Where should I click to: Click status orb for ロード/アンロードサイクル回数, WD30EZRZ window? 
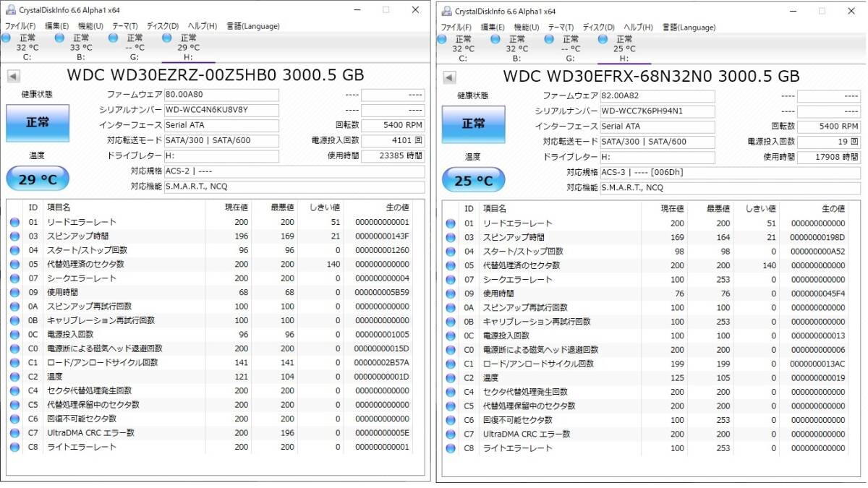coord(14,363)
